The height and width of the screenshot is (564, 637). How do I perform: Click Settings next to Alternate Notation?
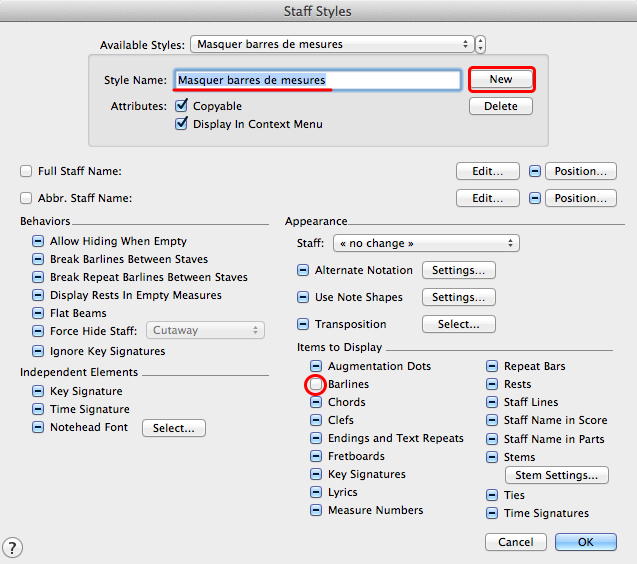tap(458, 270)
